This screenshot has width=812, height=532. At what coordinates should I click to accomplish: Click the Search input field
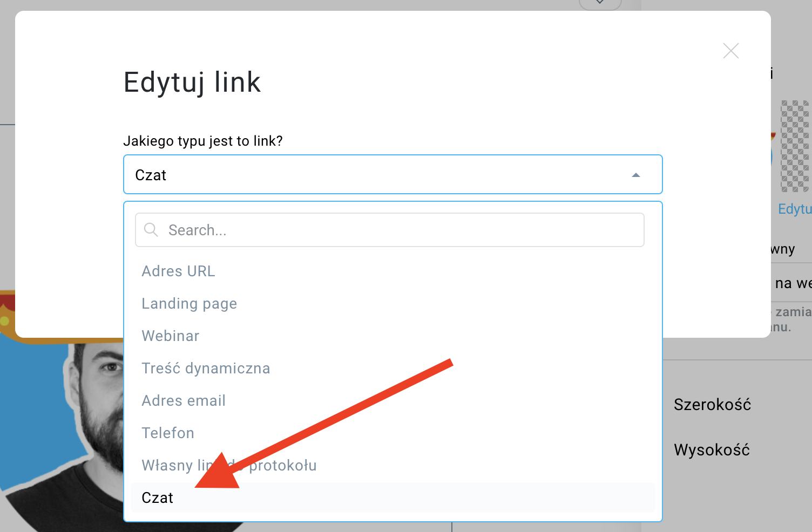389,230
